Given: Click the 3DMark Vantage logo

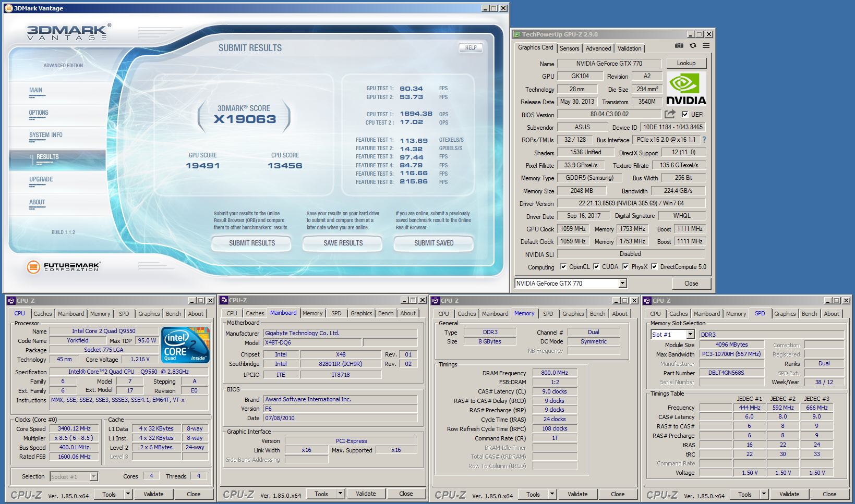Looking at the screenshot, I should pos(69,32).
